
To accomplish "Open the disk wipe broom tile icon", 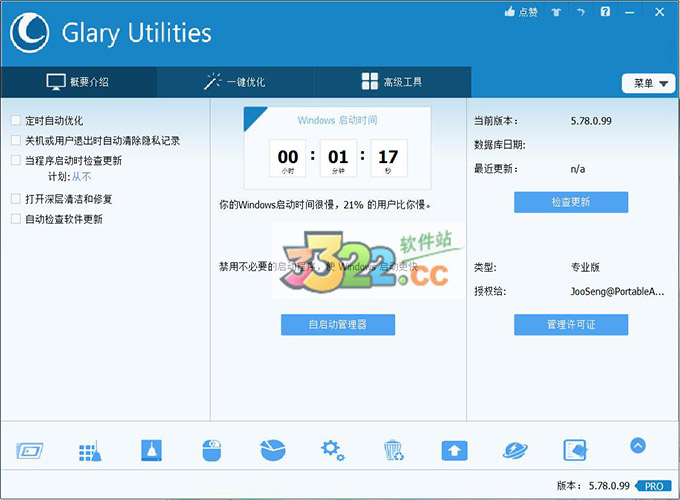I will coord(151,450).
